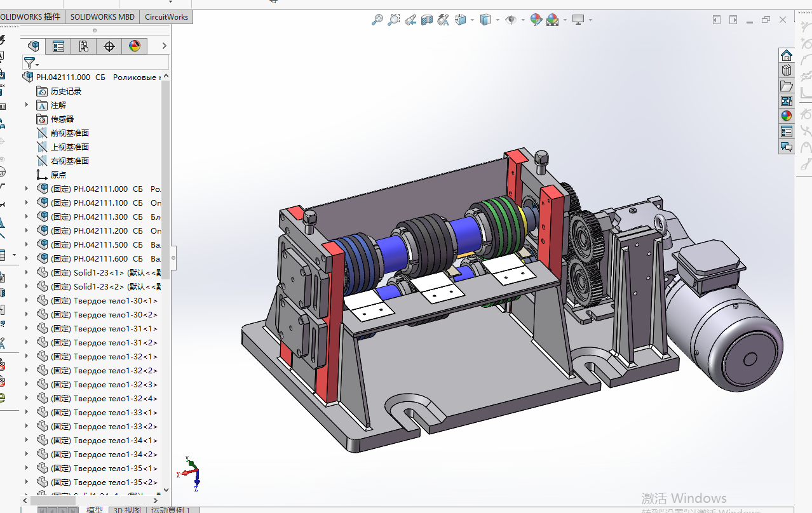Screen dimensions: 812x513
Task: Open the Display Style dropdown arrow
Action: (497, 20)
